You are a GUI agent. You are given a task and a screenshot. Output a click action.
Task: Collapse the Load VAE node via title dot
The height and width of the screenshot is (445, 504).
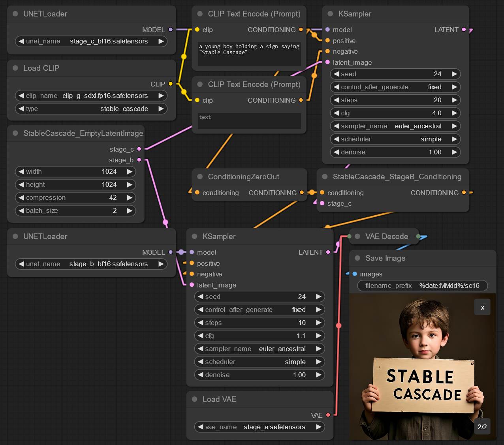point(194,399)
